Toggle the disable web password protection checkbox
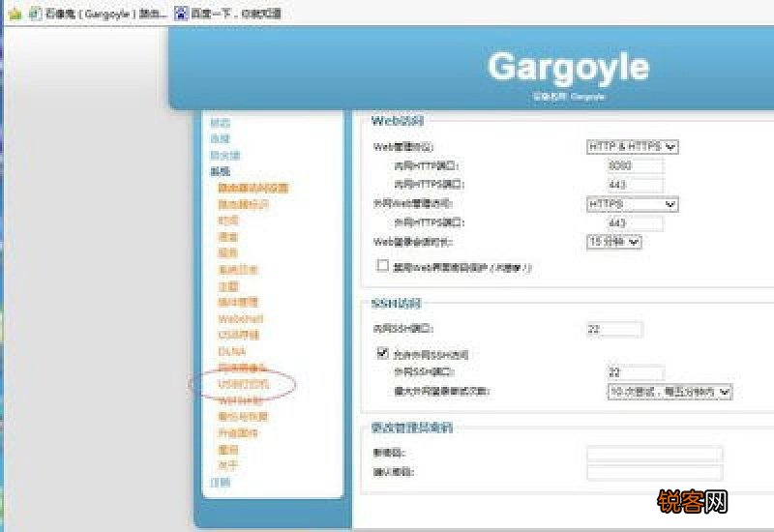The width and height of the screenshot is (774, 532). [x=382, y=265]
